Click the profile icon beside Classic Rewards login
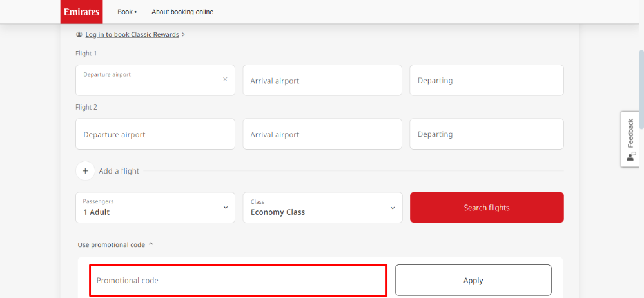This screenshot has height=298, width=644. coord(79,35)
